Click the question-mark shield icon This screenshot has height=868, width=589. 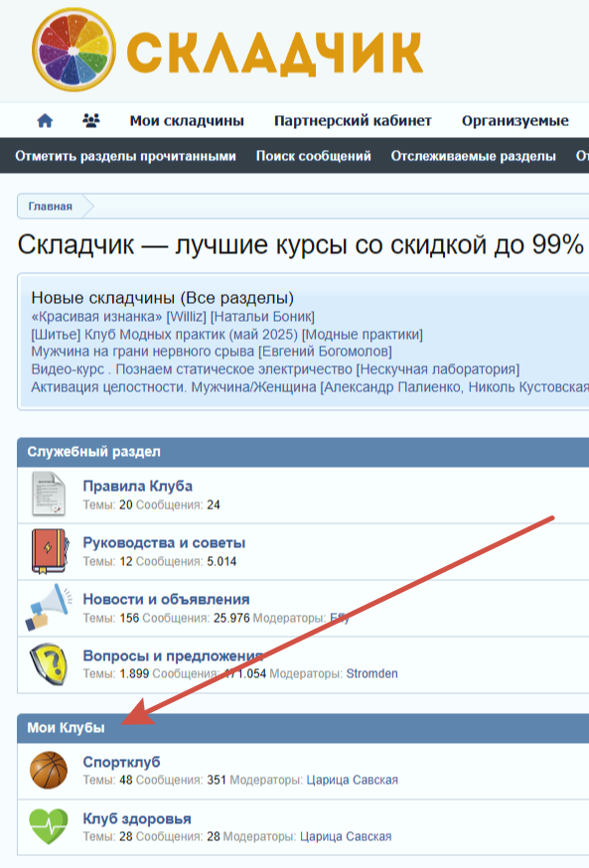48,664
